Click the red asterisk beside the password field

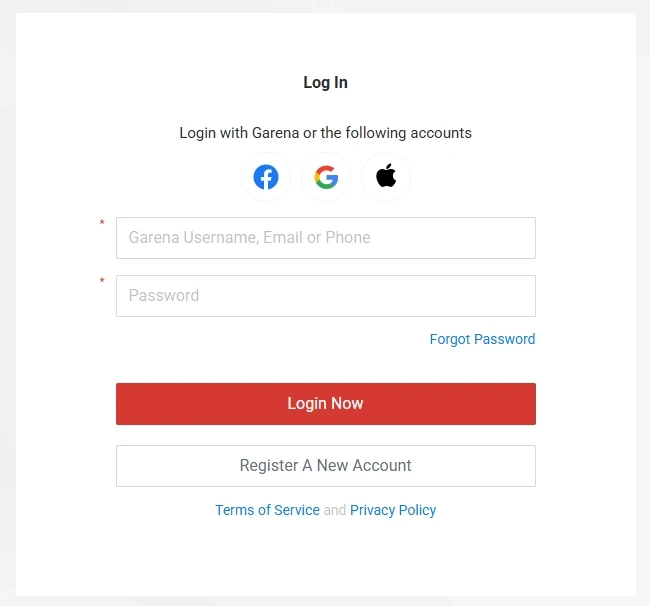click(102, 281)
